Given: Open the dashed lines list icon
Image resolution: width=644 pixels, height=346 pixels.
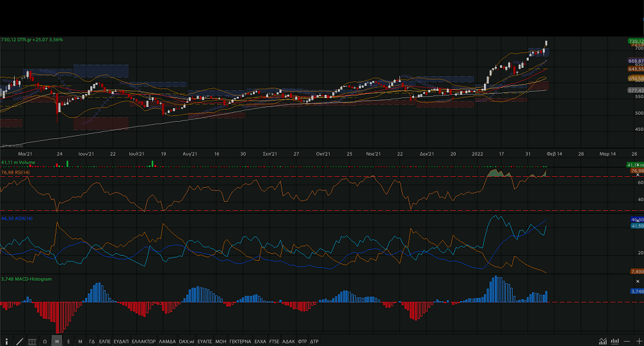Looking at the screenshot, I should [x=32, y=342].
